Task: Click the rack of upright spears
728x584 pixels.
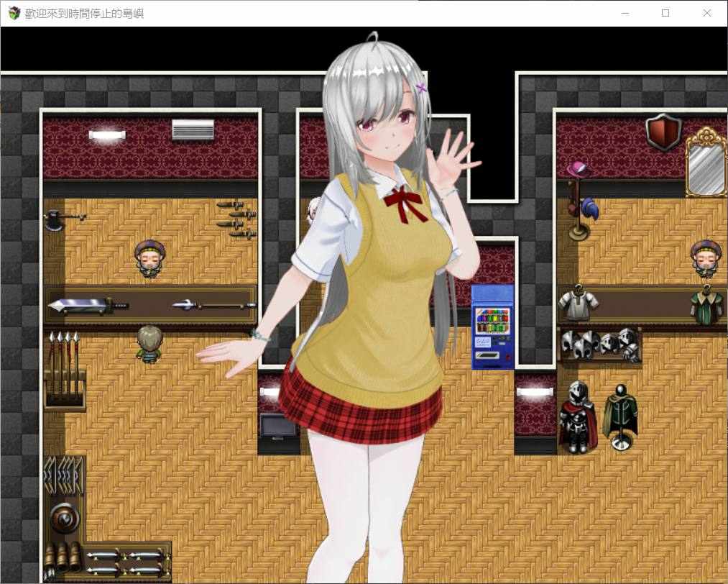Action: pos(65,370)
